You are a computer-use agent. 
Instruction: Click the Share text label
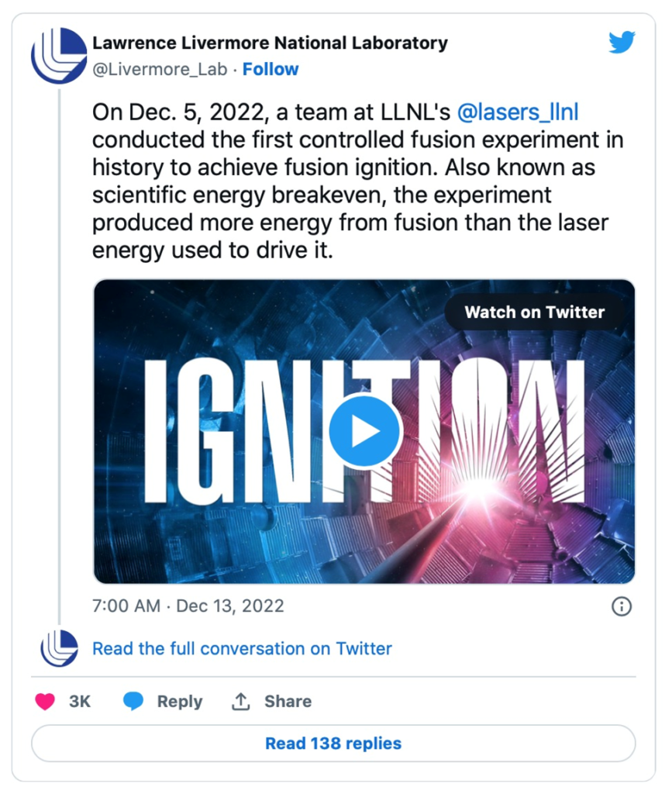(288, 702)
